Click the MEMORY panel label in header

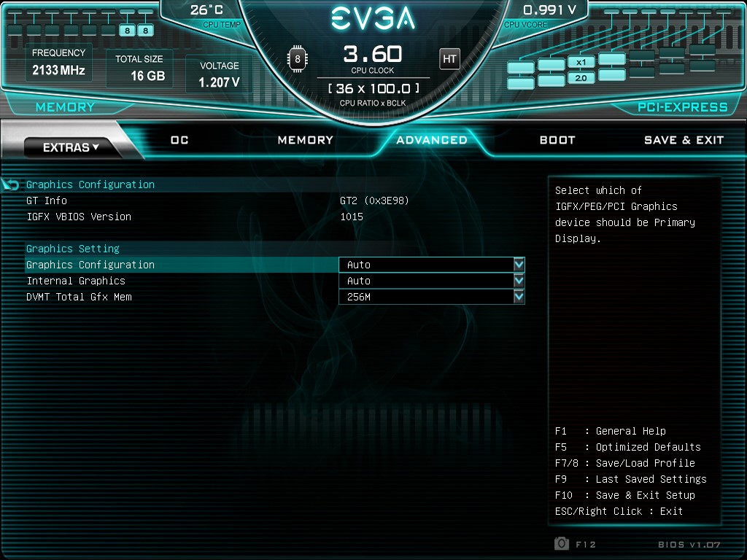[65, 107]
